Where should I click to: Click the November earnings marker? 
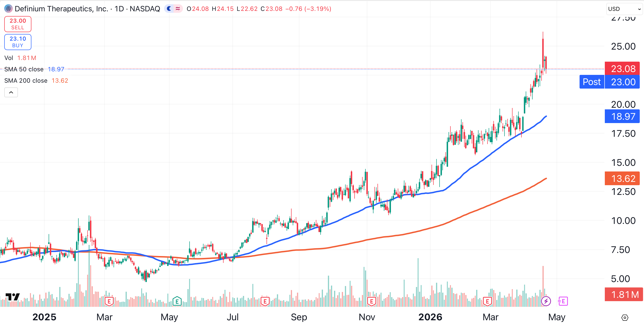[x=372, y=301]
